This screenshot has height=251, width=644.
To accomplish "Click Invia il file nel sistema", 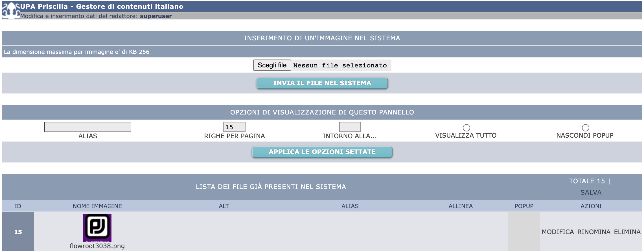I will pyautogui.click(x=322, y=83).
